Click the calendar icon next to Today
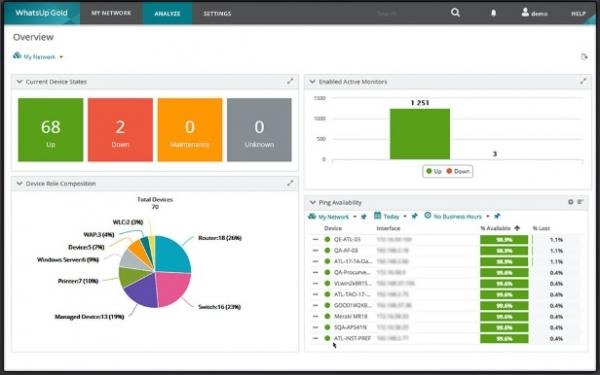Viewport: 600px width, 375px height. tap(377, 216)
